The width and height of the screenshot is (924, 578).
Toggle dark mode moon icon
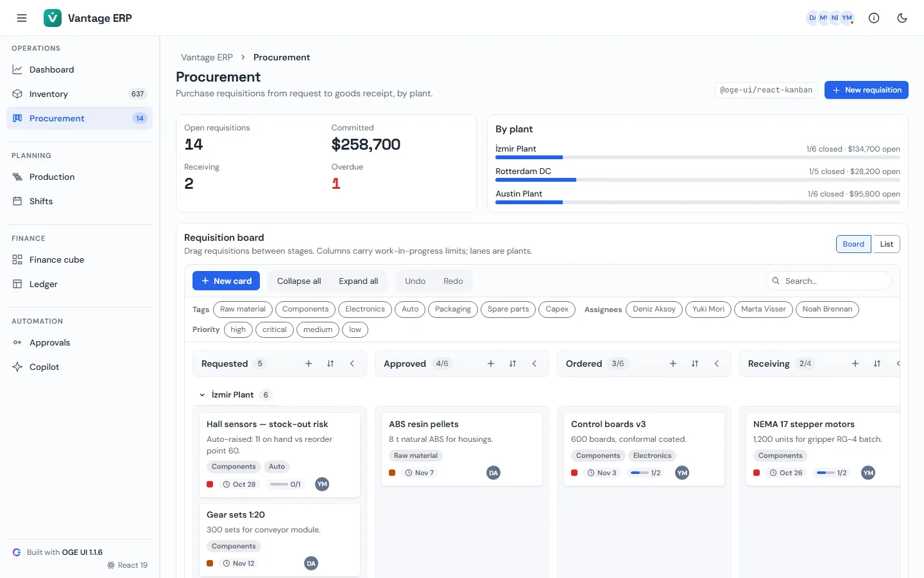pyautogui.click(x=902, y=18)
